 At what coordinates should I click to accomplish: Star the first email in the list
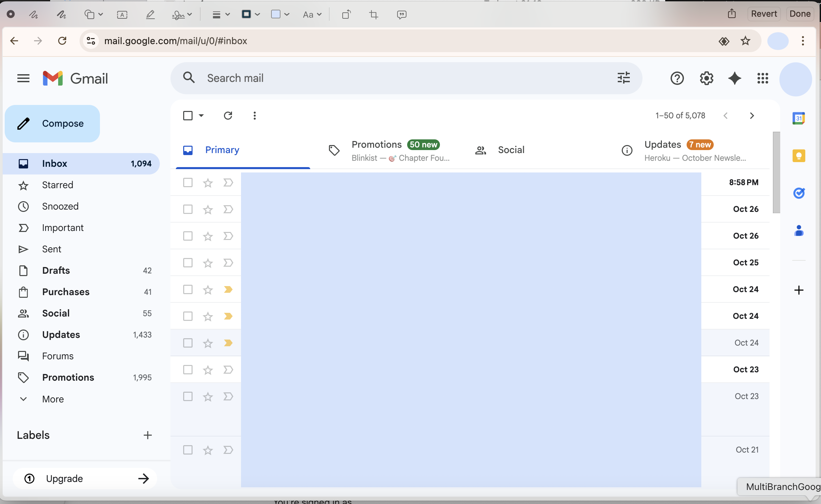pyautogui.click(x=207, y=182)
